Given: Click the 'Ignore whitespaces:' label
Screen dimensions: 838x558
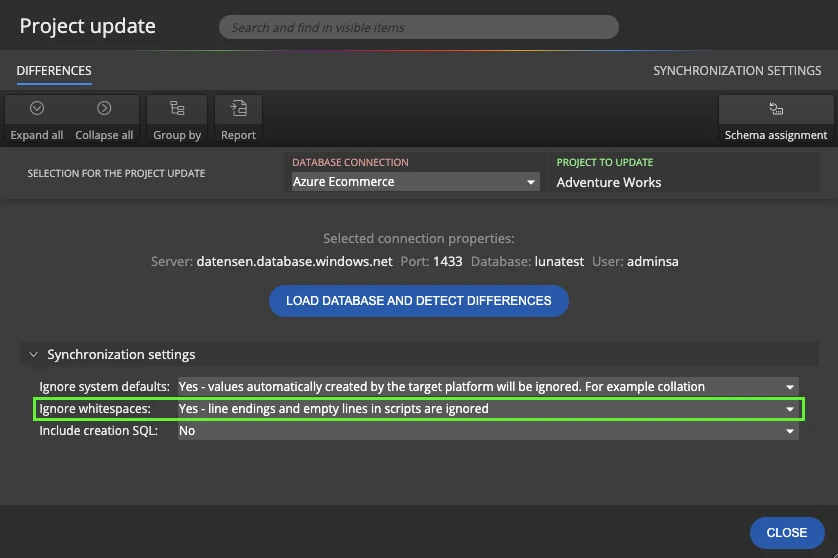Looking at the screenshot, I should [x=95, y=409].
